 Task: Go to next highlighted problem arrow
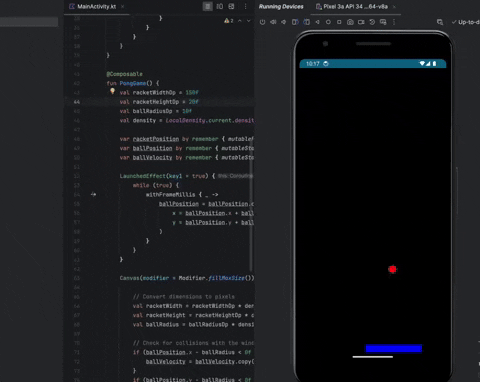coord(249,21)
